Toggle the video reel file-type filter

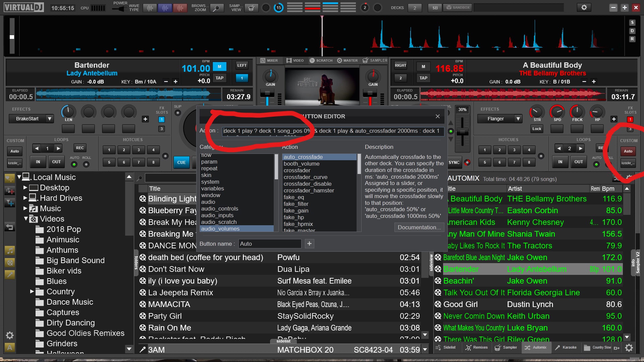click(x=10, y=262)
